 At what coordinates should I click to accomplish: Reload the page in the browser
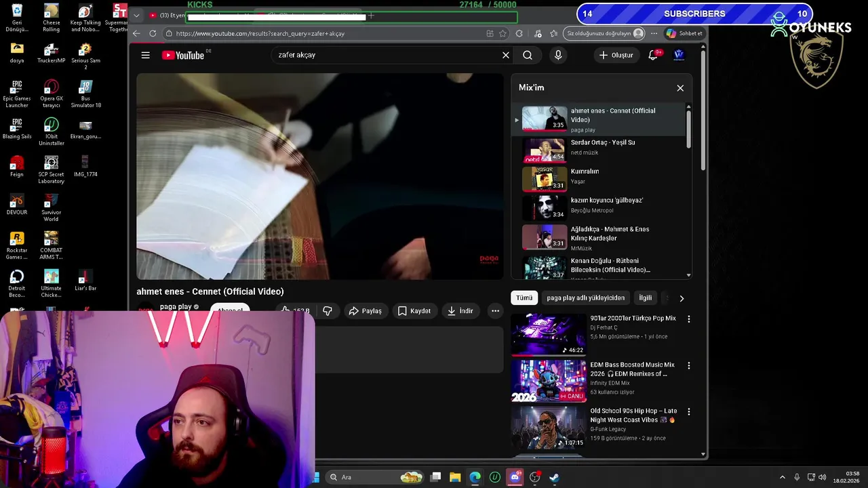(x=152, y=33)
